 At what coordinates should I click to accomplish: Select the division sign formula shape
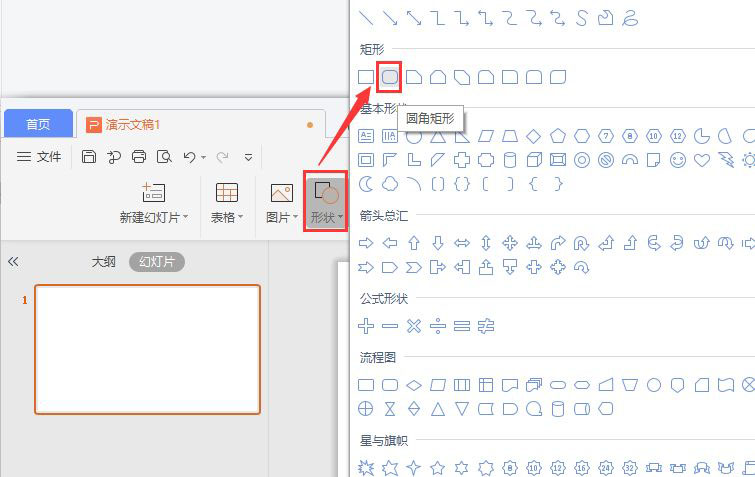[437, 326]
